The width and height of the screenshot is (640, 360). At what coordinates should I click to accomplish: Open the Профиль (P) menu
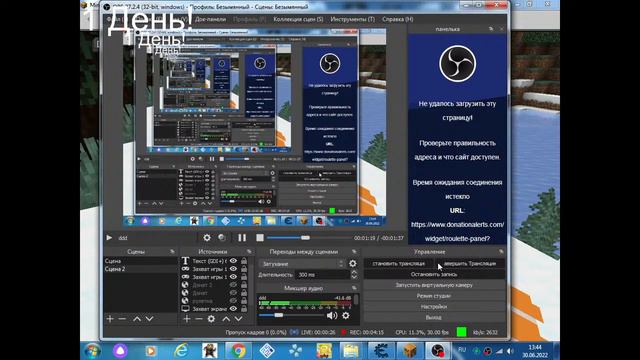[x=249, y=19]
